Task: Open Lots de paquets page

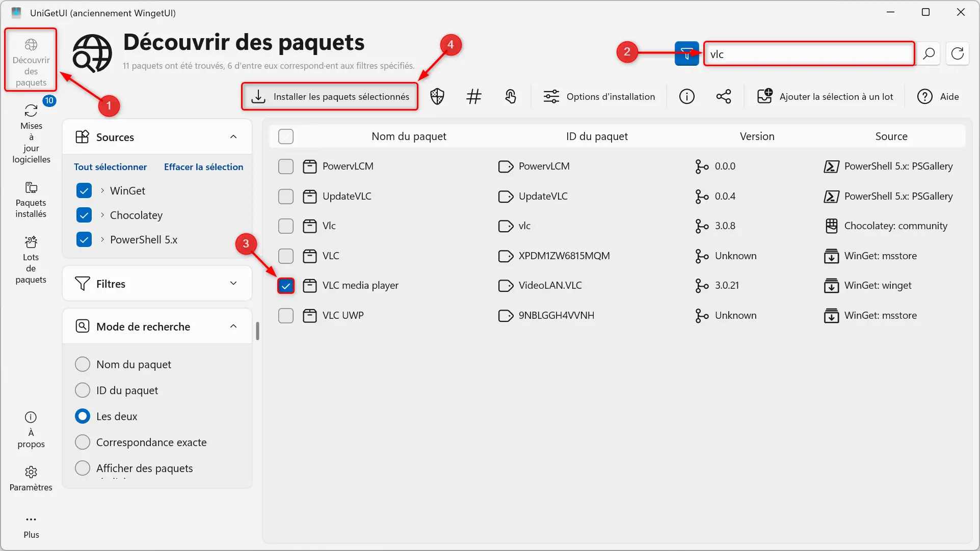Action: pos(31,260)
